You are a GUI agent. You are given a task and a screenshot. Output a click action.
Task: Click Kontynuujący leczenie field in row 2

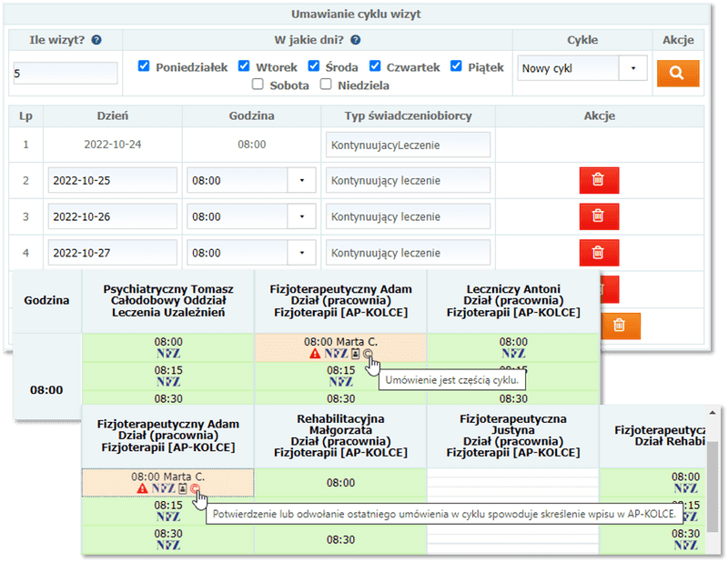coord(408,180)
